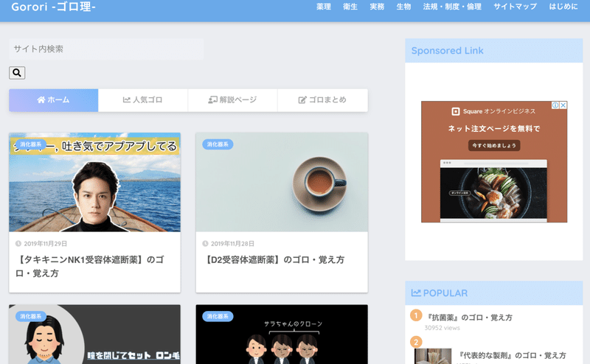Click 消化器系 tag on the サラちゃんのクローン card

click(x=218, y=317)
